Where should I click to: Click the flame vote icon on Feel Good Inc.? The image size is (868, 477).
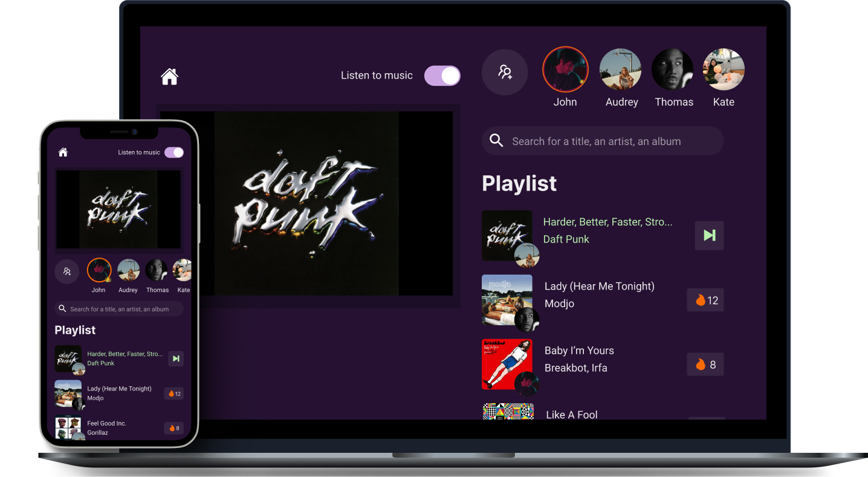(x=173, y=428)
